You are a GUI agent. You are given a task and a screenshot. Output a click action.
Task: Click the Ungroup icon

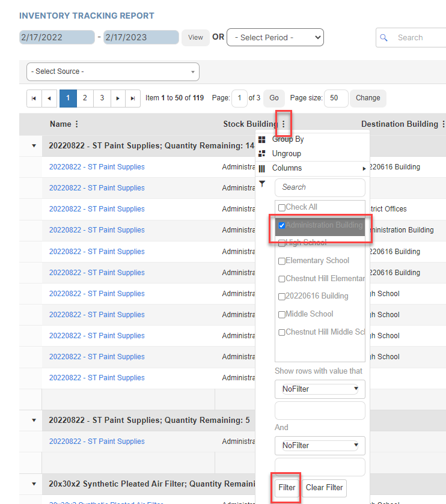coord(262,154)
